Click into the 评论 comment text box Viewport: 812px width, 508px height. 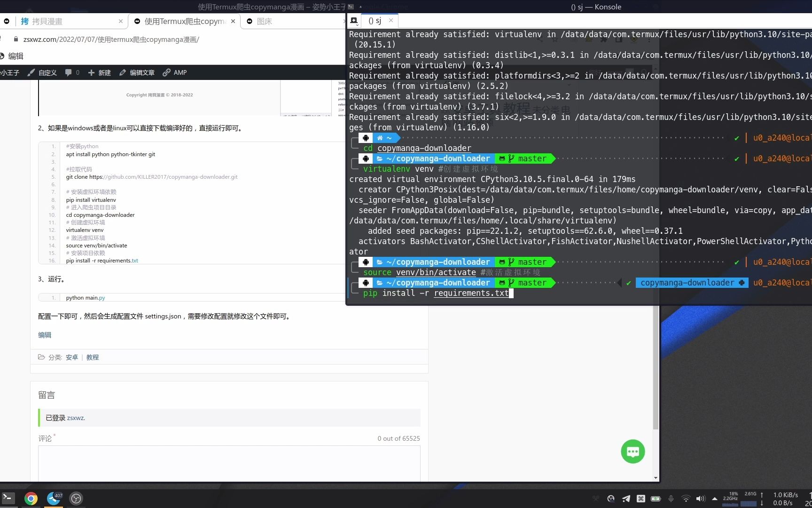point(229,463)
